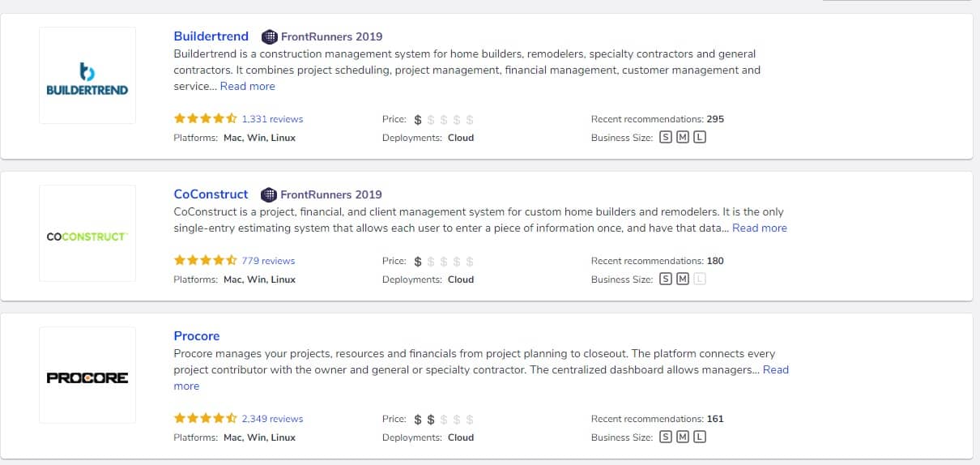
Task: Expand Buildertrend description with Read more
Action: [248, 86]
